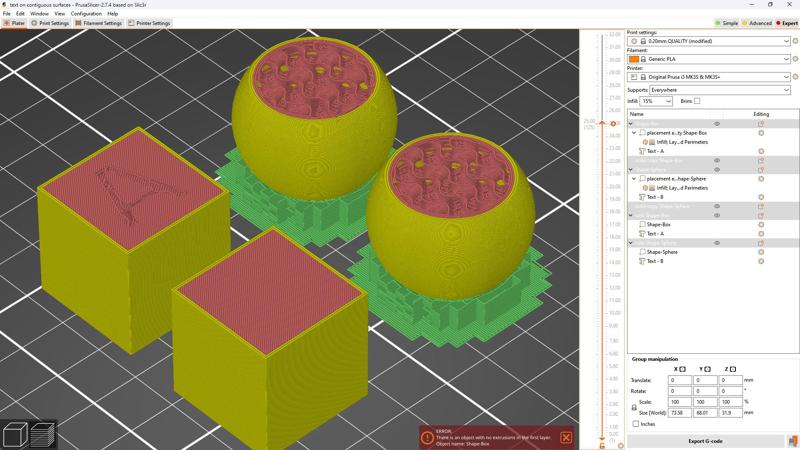The width and height of the screenshot is (800, 450).
Task: Open settings gear beside Print settings preset
Action: [x=795, y=41]
